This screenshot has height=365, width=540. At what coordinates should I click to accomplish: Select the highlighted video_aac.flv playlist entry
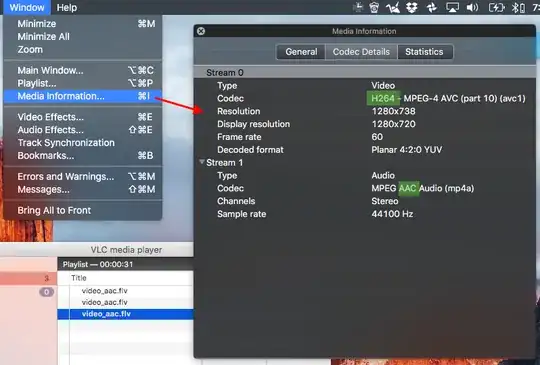(126, 314)
